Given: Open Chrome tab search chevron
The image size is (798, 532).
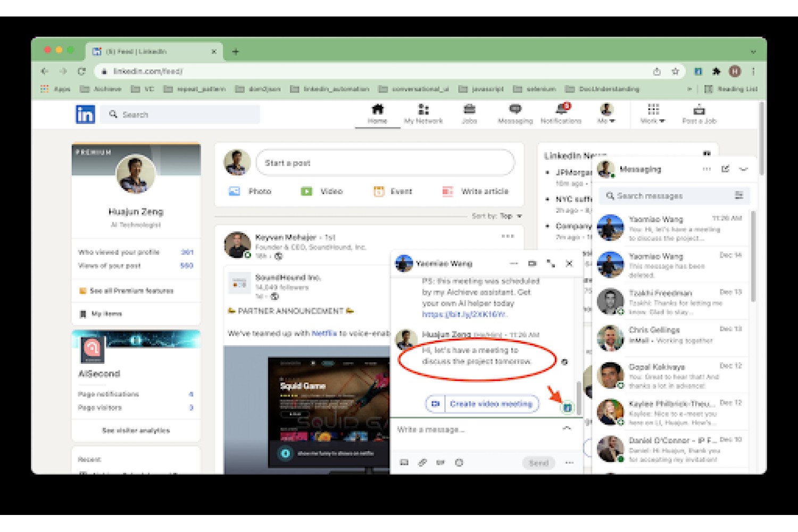Looking at the screenshot, I should point(753,52).
